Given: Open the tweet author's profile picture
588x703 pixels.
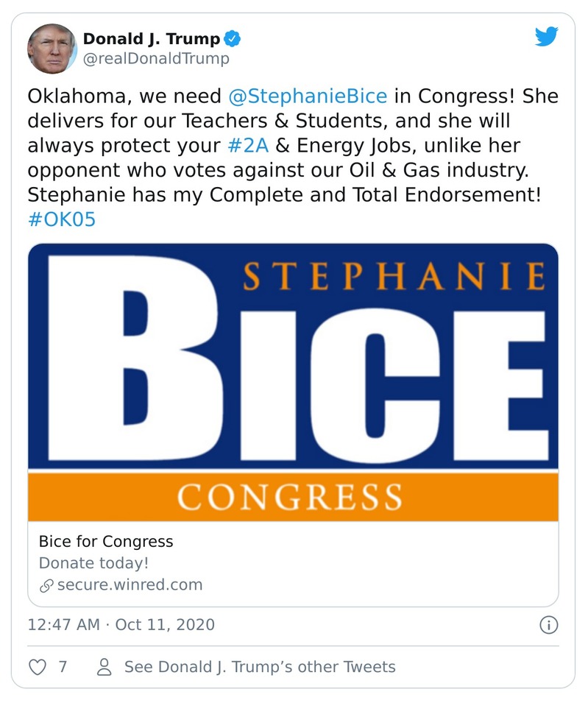Looking at the screenshot, I should [x=52, y=49].
